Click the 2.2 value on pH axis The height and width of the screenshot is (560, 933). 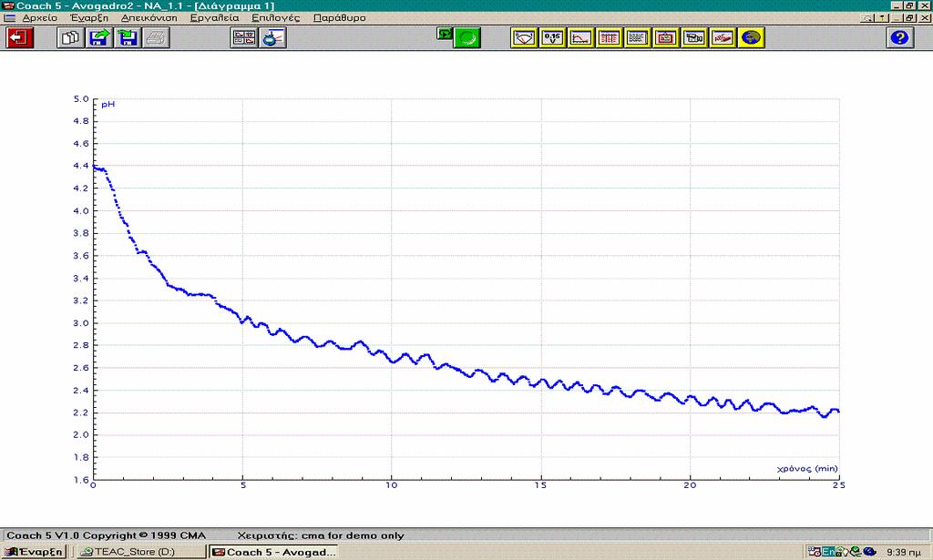point(81,412)
